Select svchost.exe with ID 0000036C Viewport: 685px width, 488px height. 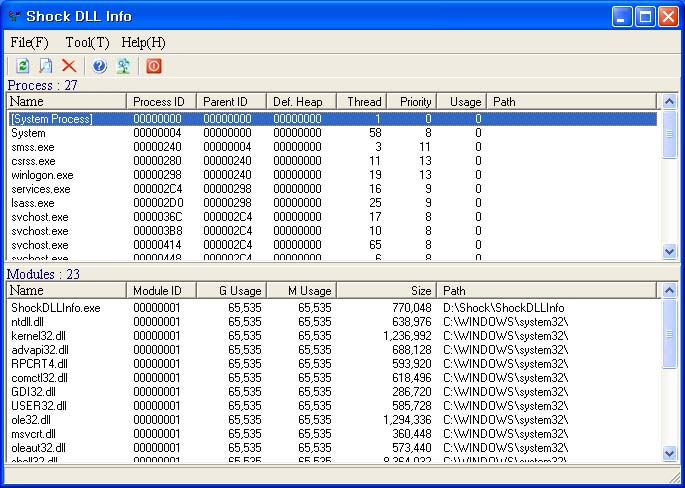[332, 217]
